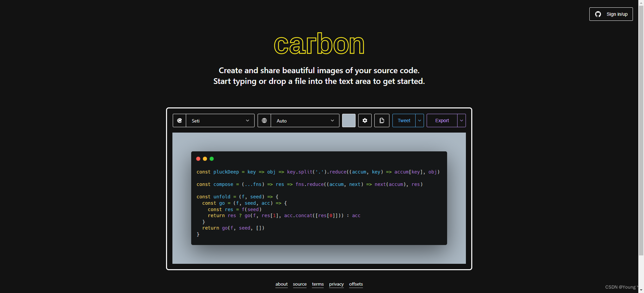Screen dimensions: 644x293
Task: Click the 'const unfold' code line
Action: point(237,197)
